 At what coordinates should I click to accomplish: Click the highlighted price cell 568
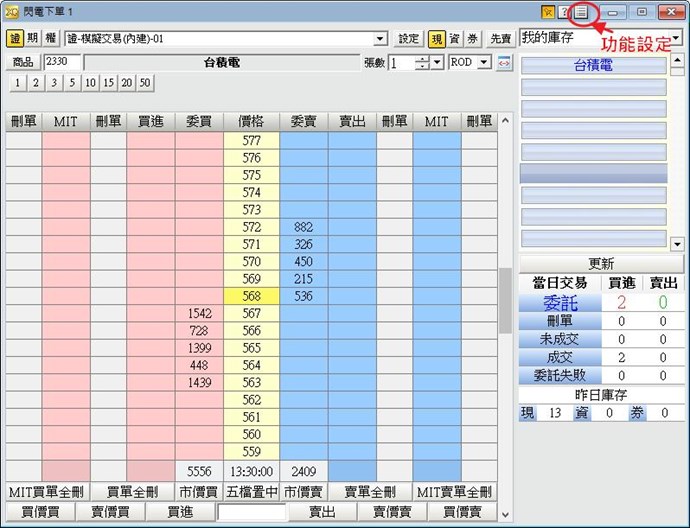[x=251, y=296]
